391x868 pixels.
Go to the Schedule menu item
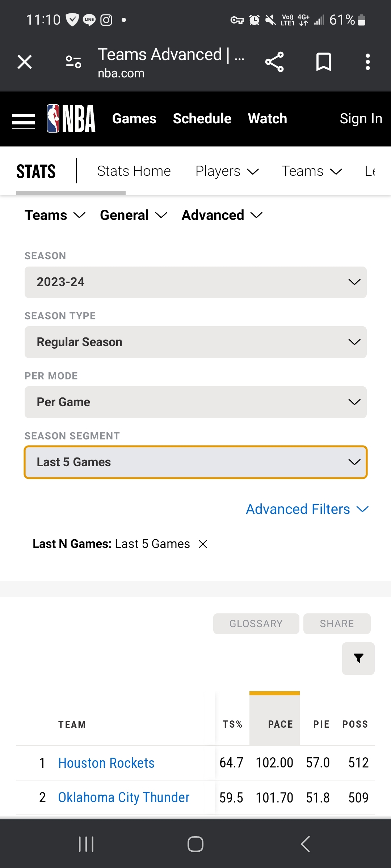pyautogui.click(x=202, y=119)
